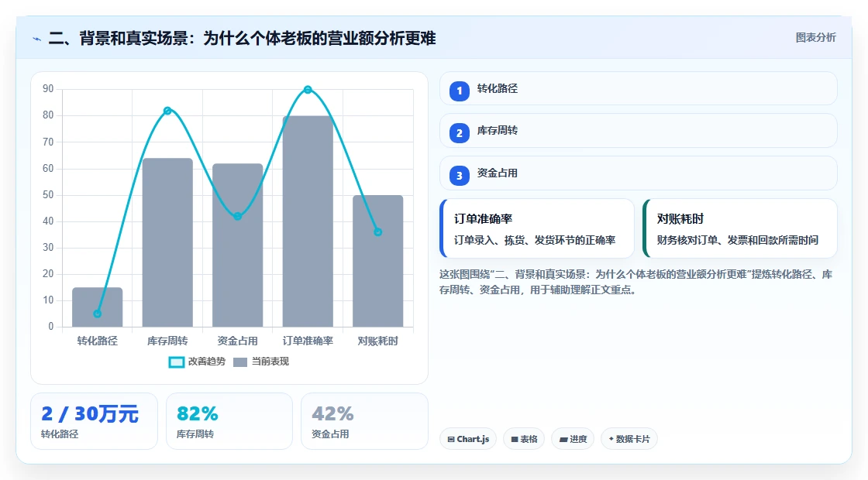This screenshot has height=480, width=868.
Task: Click the number 2 badge for 库存周转
Action: click(459, 132)
